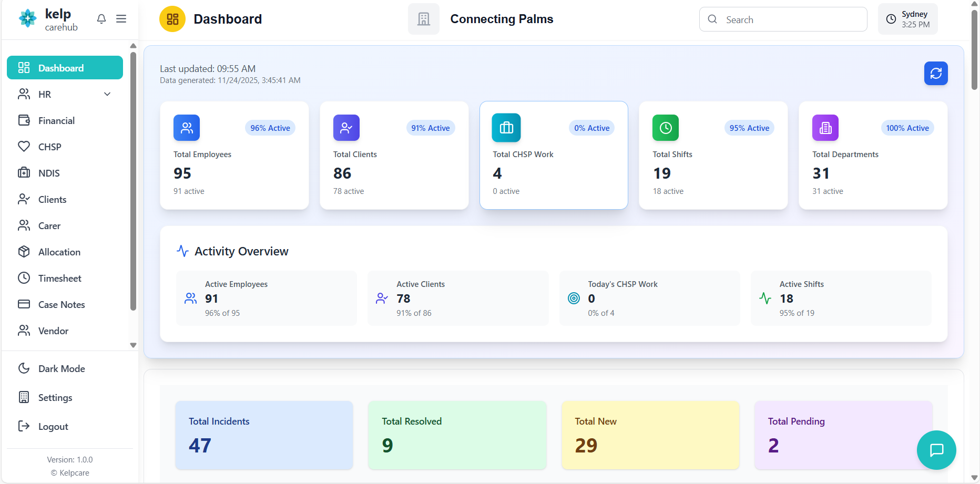
Task: Expand the HR menu chevron
Action: [x=107, y=95]
